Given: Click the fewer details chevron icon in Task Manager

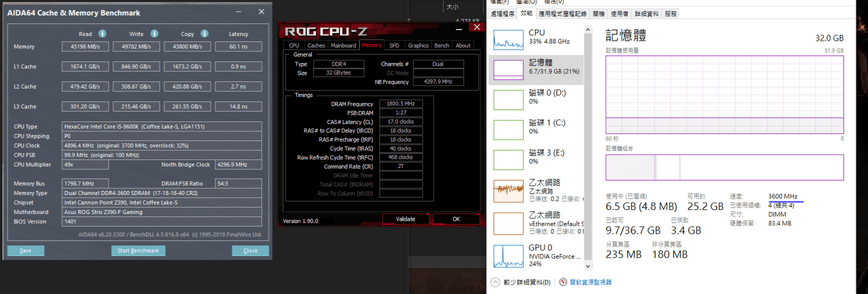Looking at the screenshot, I should click(496, 282).
